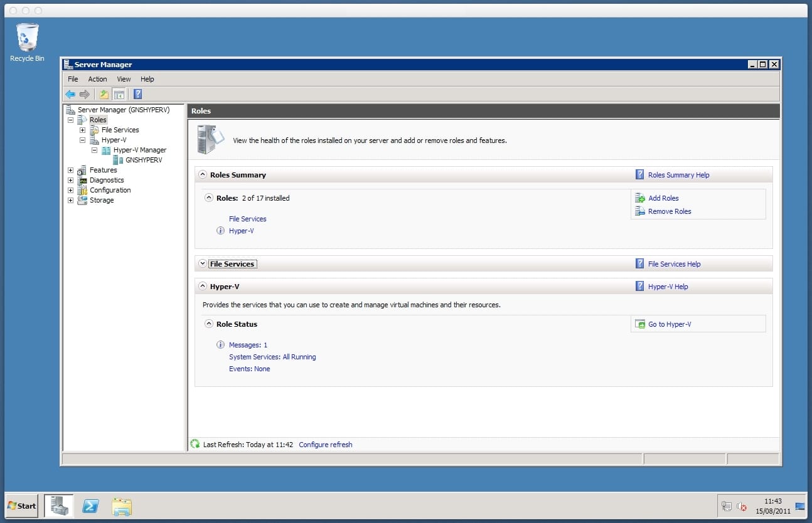Collapse the Roles: 2 of 17 installed chevron
This screenshot has width=812, height=523.
(x=209, y=198)
